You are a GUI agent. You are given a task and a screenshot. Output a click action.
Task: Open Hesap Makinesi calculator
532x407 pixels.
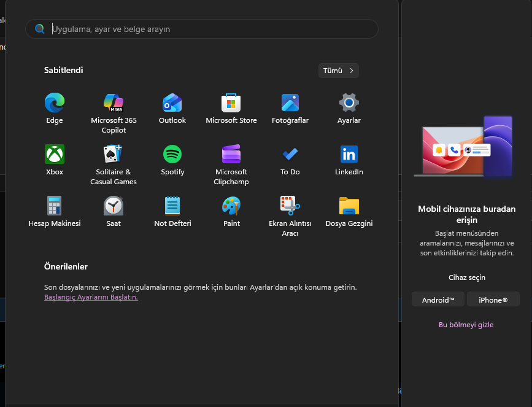tap(54, 206)
